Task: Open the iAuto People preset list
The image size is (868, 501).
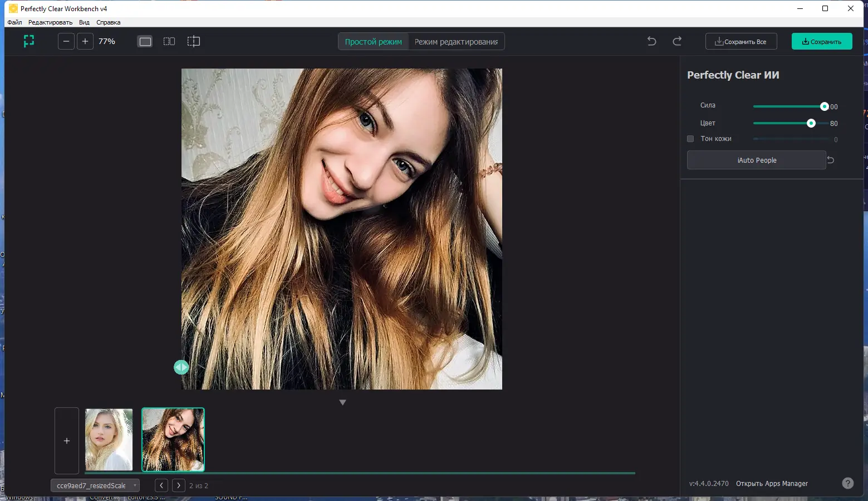Action: 756,160
